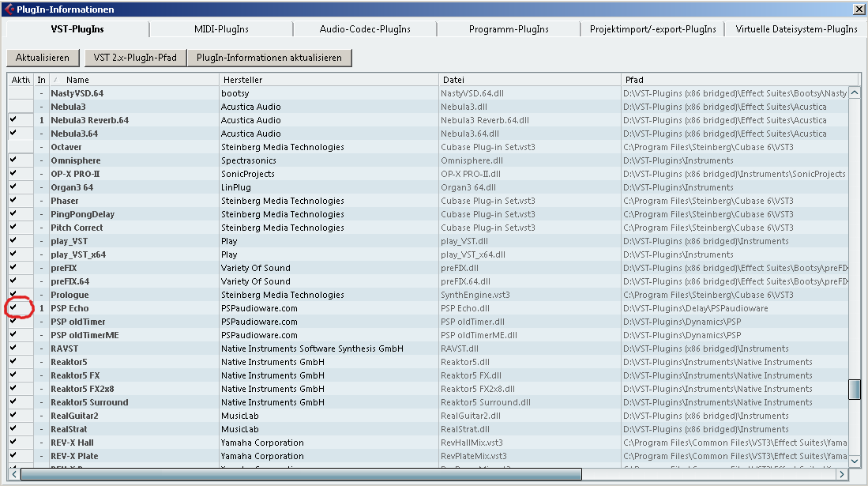Screen dimensions: 868x486
Task: Toggle active checkbox for PingPongDelay
Action: pos(13,213)
